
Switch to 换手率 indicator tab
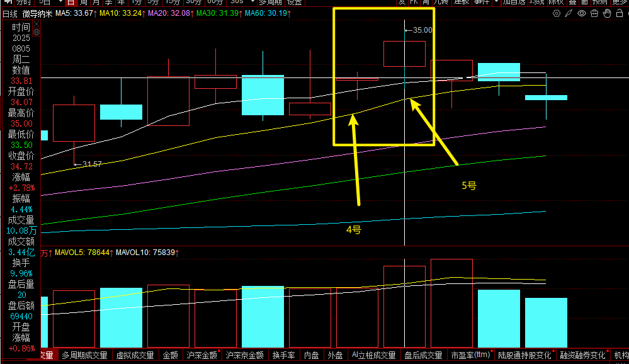coord(284,356)
